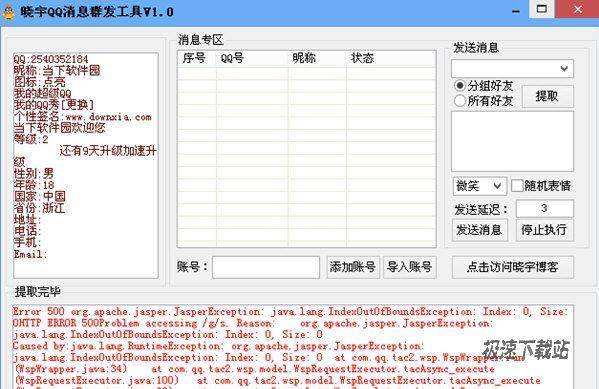Open the group dropdown under 发送消息
599x389 pixels.
tap(512, 69)
